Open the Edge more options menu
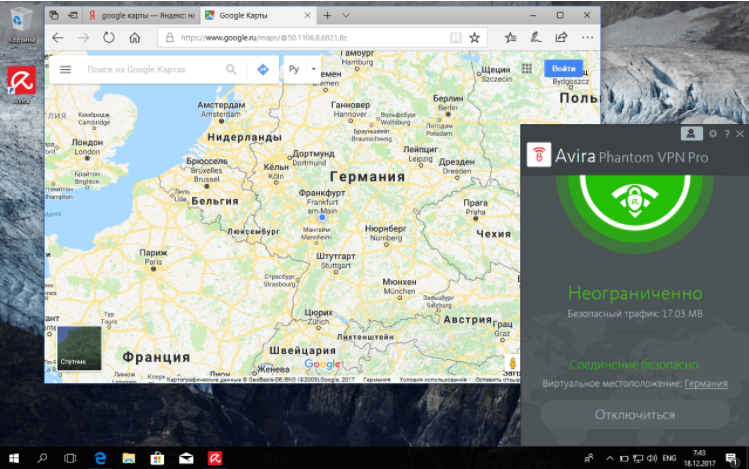Screen dimensions: 749x469 tap(588, 37)
